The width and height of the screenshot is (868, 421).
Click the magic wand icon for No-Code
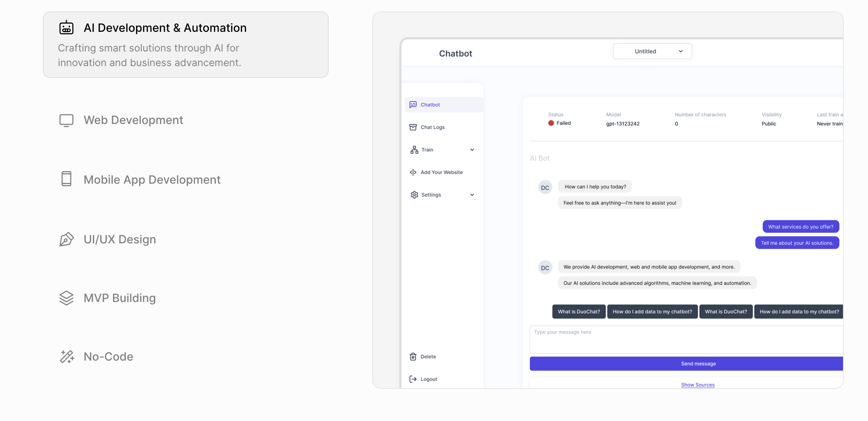click(x=67, y=356)
